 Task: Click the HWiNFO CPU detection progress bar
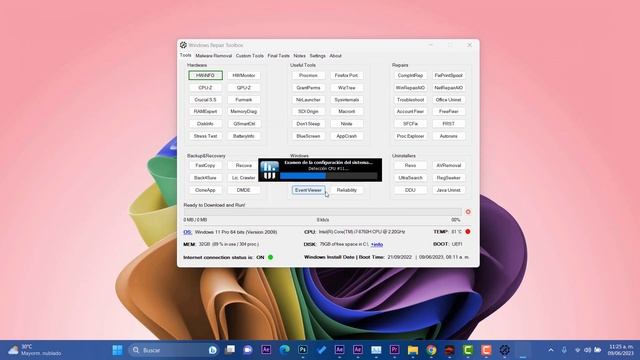coord(329,176)
